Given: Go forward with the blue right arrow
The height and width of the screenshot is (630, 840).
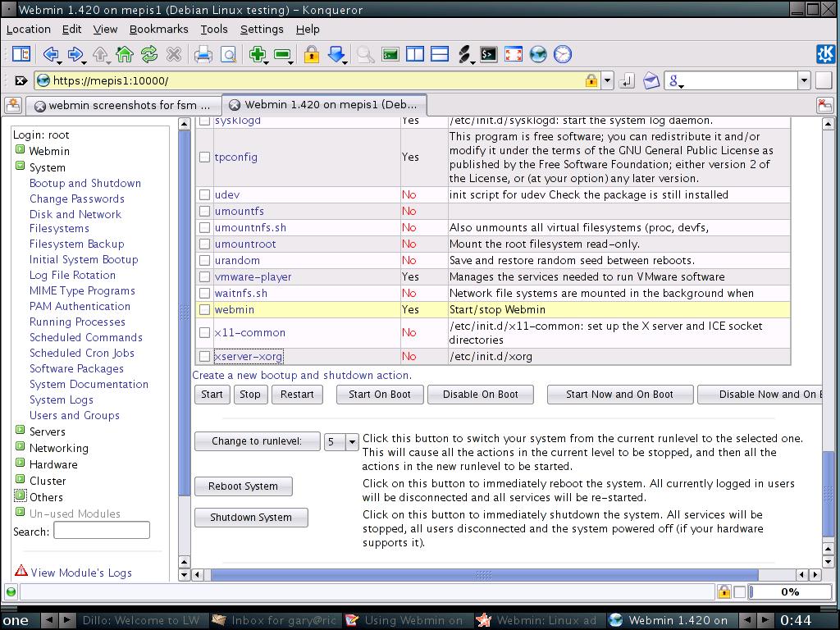Looking at the screenshot, I should (x=75, y=54).
